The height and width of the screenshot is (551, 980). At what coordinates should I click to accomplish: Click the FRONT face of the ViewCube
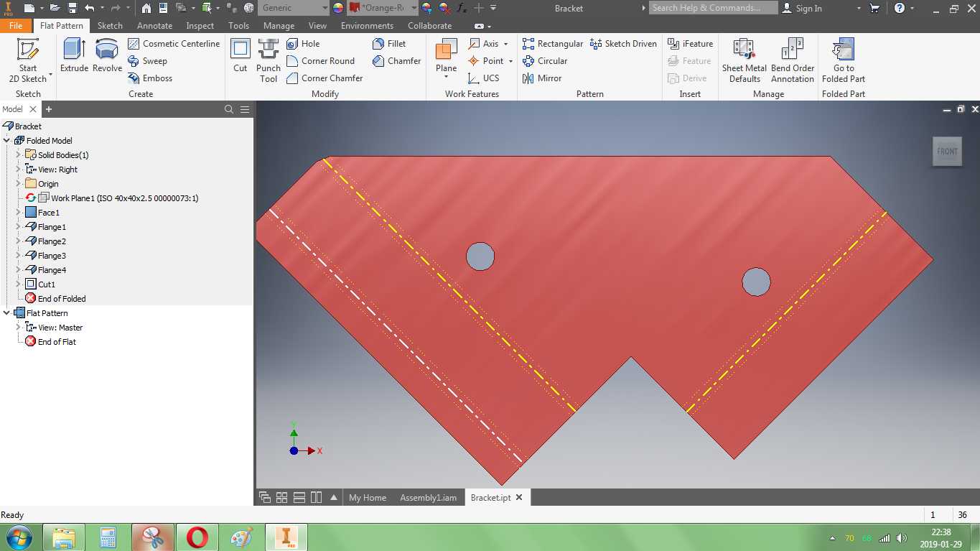pyautogui.click(x=947, y=151)
